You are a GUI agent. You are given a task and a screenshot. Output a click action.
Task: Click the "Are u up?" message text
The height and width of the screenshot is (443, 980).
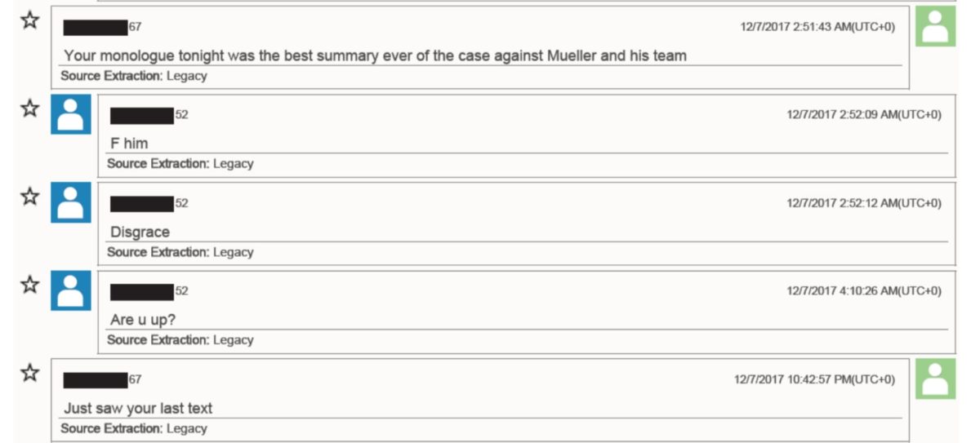click(x=143, y=321)
